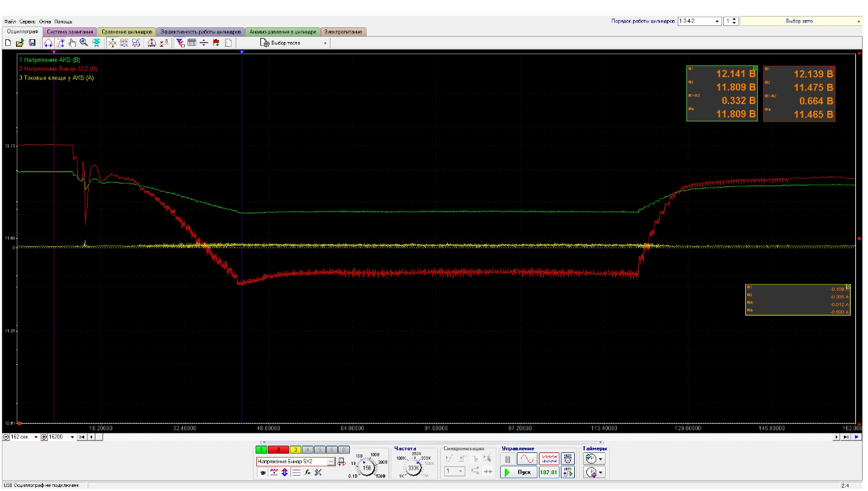Click the tools settings icon under channel name
This screenshot has width=868, height=491.
318,472
